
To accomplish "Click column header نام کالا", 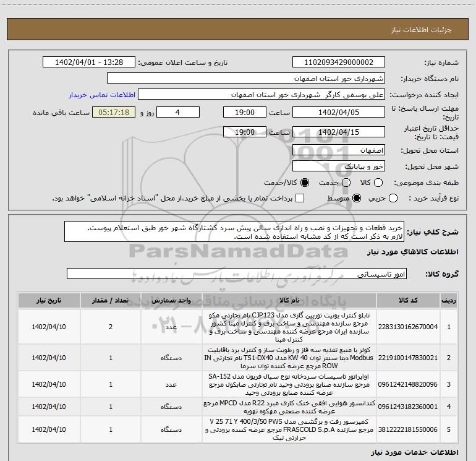I will [x=289, y=300].
